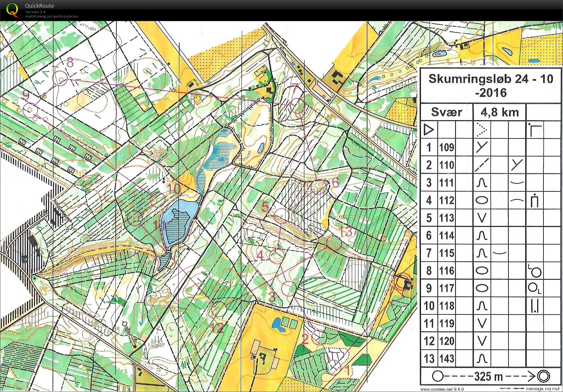Select control circle 7 on the map
This screenshot has height=392, width=563.
[298, 105]
